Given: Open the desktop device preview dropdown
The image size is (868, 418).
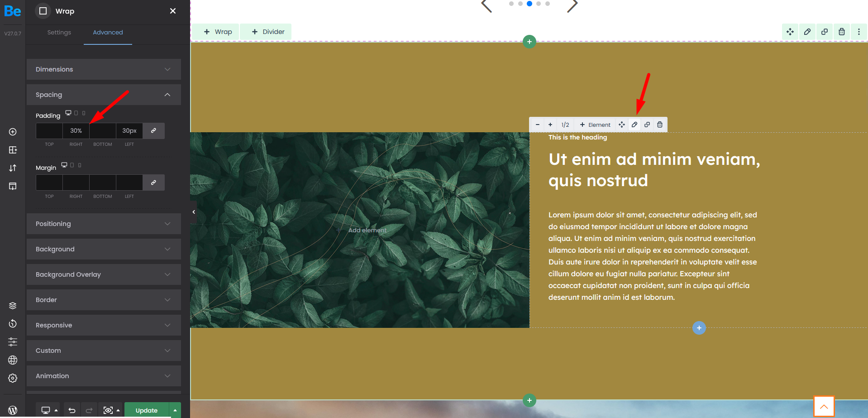Looking at the screenshot, I should point(49,410).
